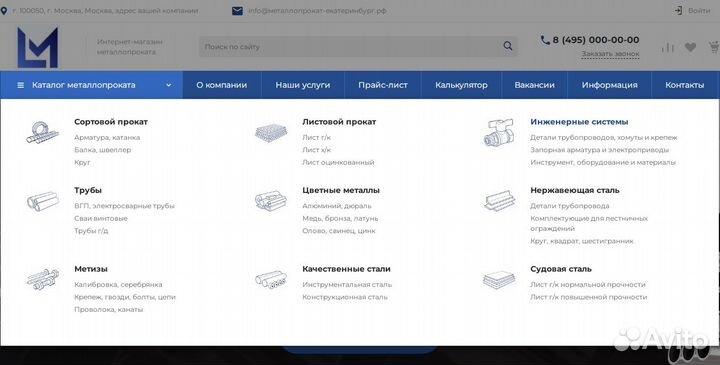Image resolution: width=720 pixels, height=365 pixels.
Task: Click the phone number 8 (495) 000-00-00
Action: (596, 40)
